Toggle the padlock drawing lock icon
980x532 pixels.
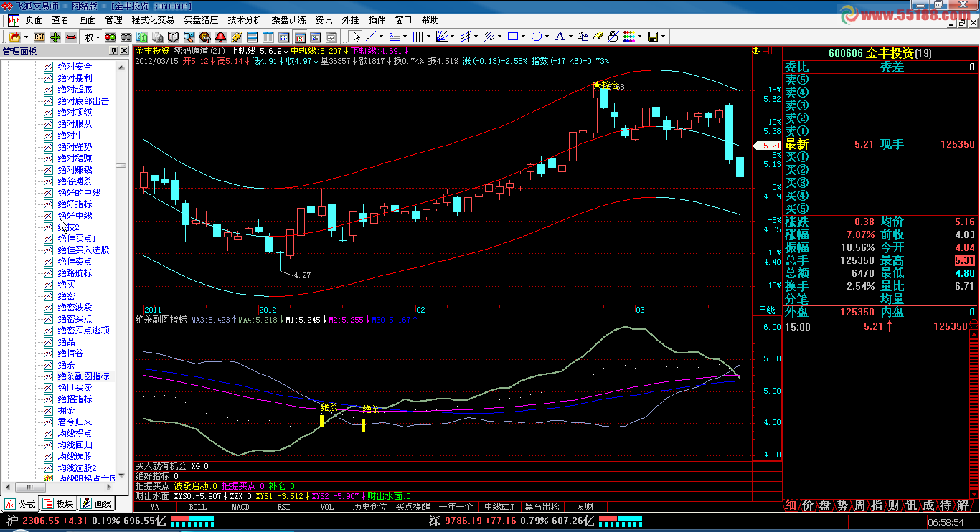(613, 37)
